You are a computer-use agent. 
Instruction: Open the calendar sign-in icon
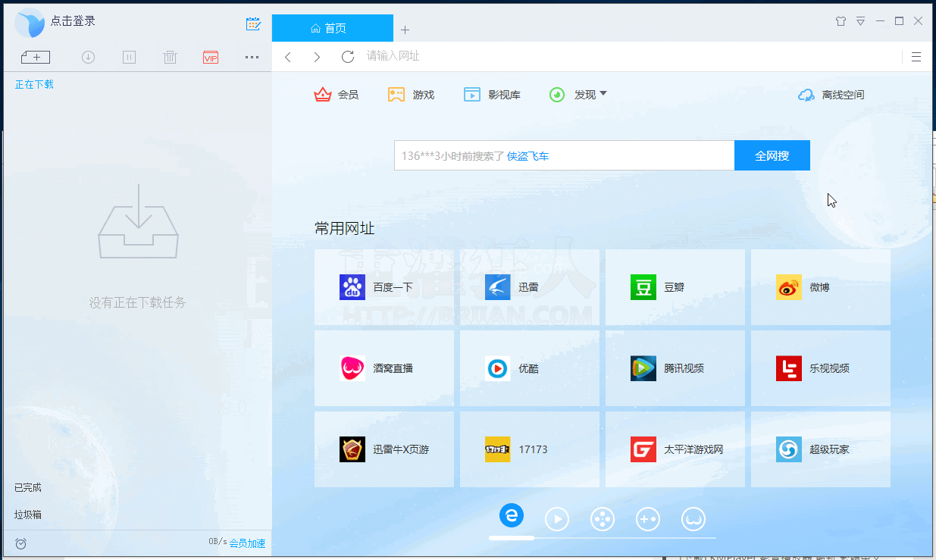pyautogui.click(x=253, y=23)
